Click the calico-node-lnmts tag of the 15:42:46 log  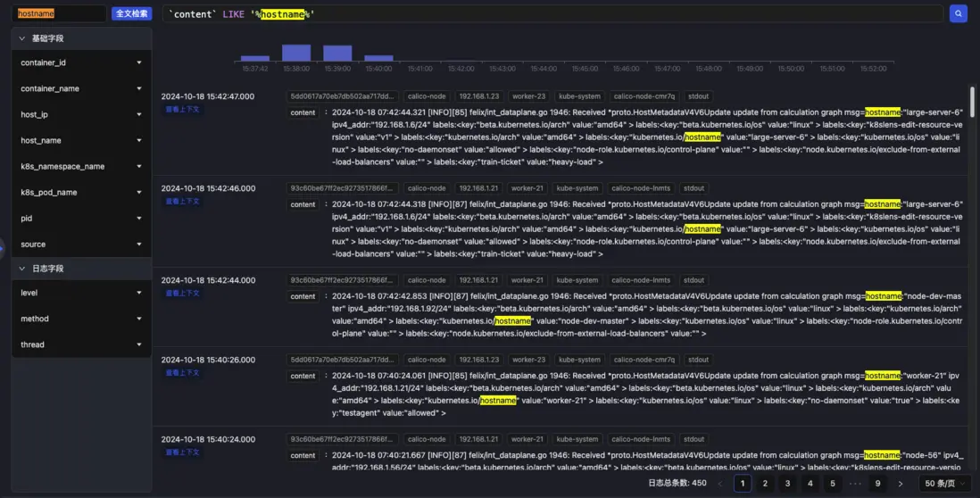pyautogui.click(x=641, y=188)
